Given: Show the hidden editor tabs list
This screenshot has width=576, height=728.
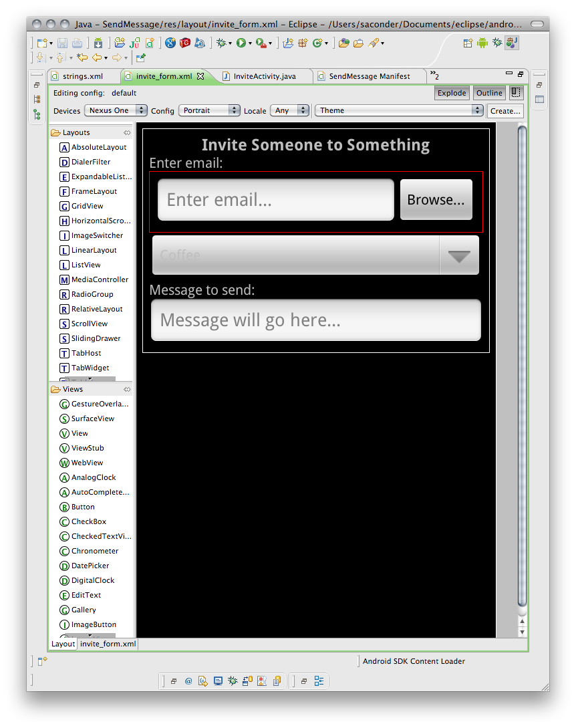Looking at the screenshot, I should tap(434, 76).
